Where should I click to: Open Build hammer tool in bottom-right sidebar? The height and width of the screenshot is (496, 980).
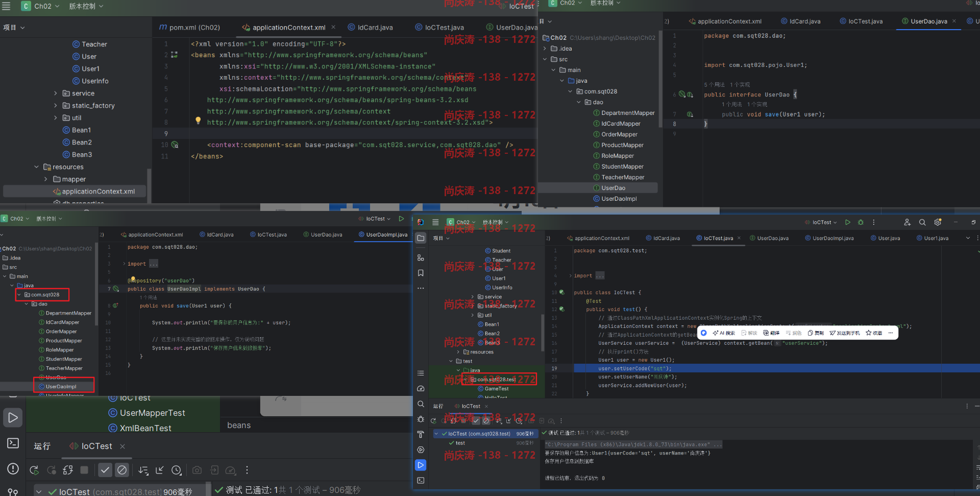pyautogui.click(x=421, y=435)
